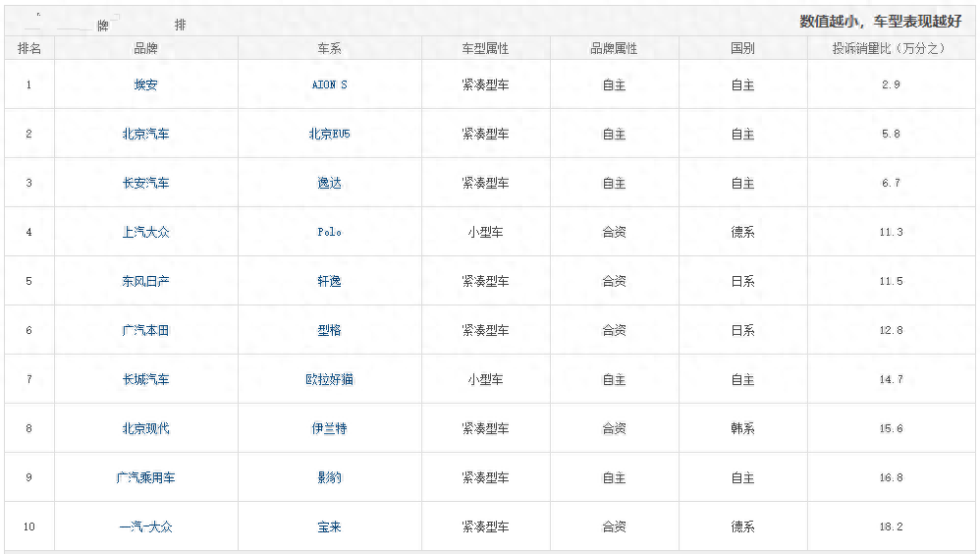
Task: Open the Polo series link
Action: [x=329, y=232]
